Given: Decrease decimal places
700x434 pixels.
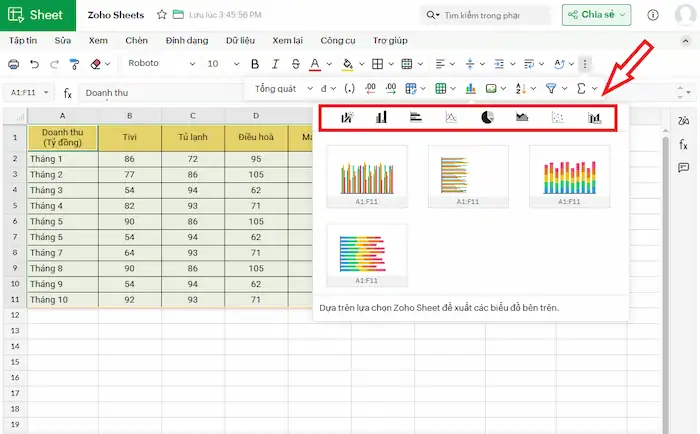Looking at the screenshot, I should pos(370,88).
